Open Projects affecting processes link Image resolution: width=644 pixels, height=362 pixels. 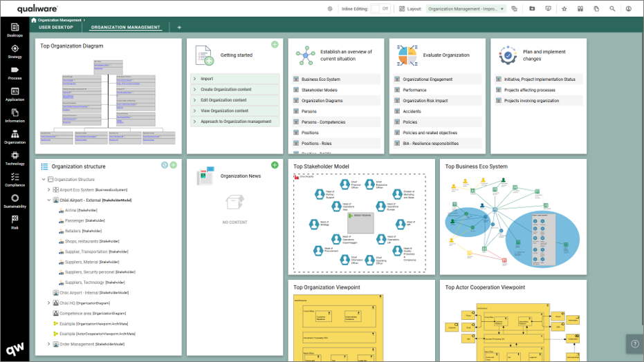pos(529,90)
